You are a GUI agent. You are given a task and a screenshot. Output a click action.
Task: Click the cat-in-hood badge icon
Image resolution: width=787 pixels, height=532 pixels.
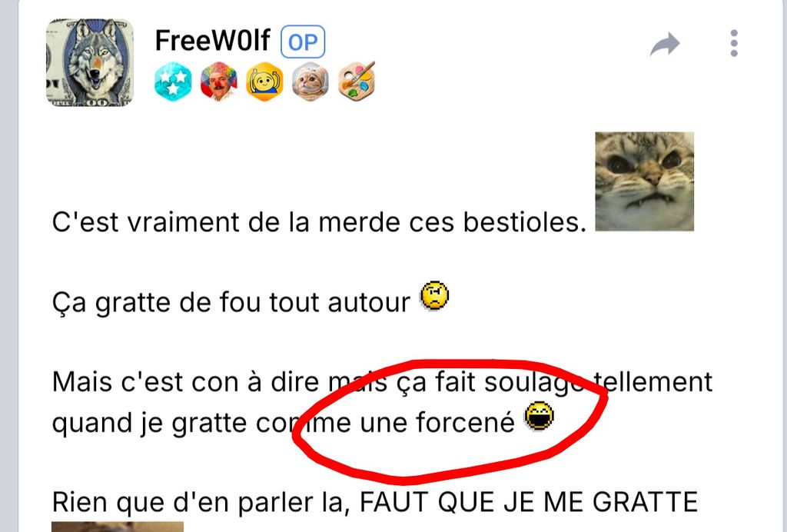(310, 81)
